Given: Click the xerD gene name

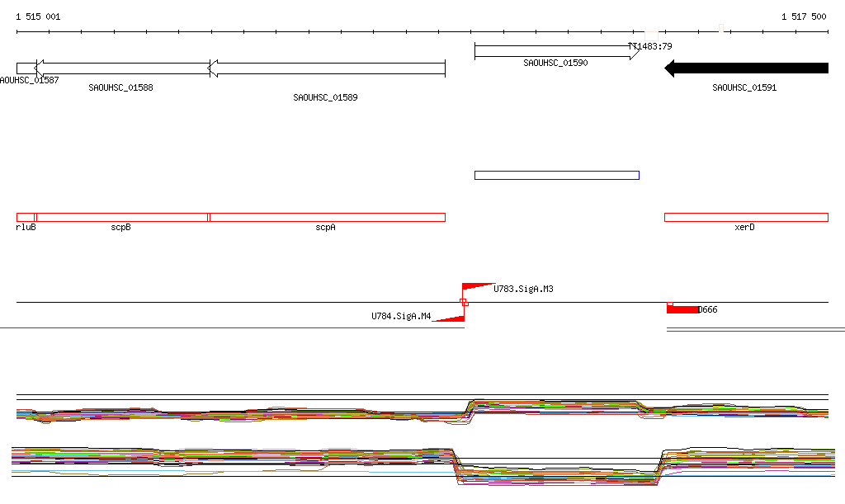Looking at the screenshot, I should pos(745,227).
